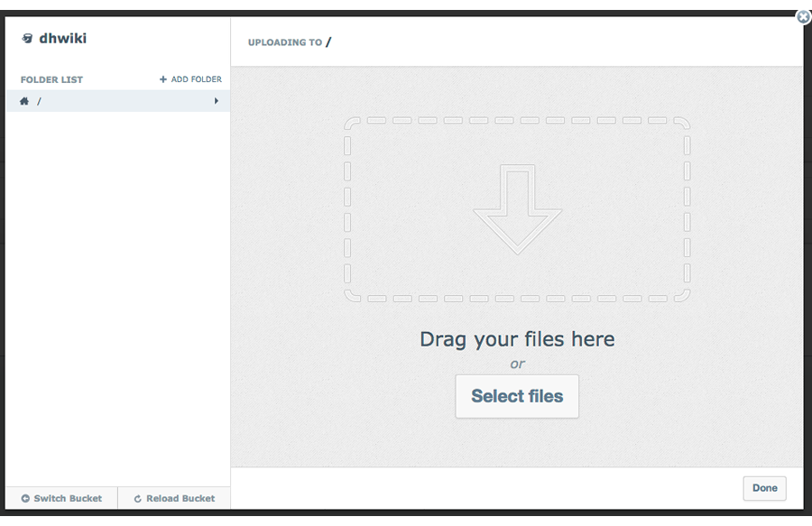812x526 pixels.
Task: Click the dhwiki bucket name
Action: (62, 39)
